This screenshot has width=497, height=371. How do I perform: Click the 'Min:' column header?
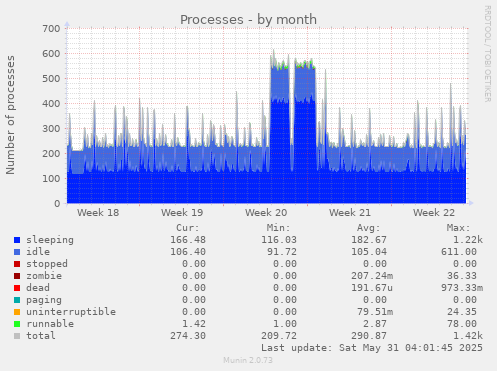coord(278,228)
